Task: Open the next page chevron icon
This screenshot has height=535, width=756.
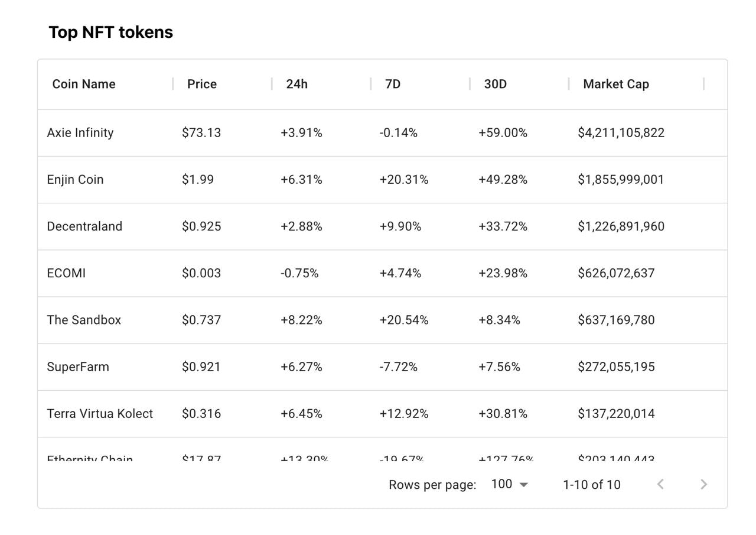Action: [703, 484]
